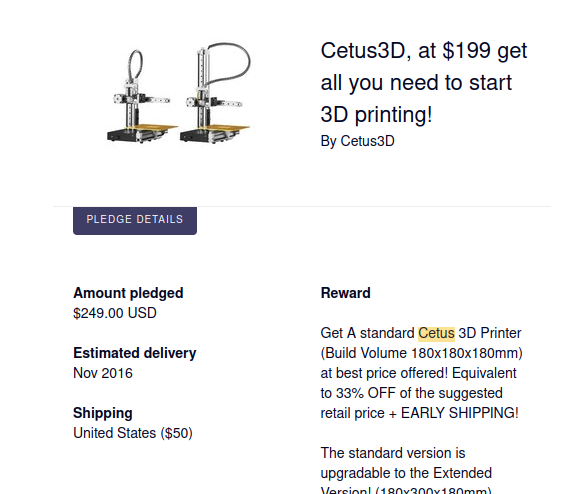Click the Shipping heading
Viewport: 584px width, 494px height.
pyautogui.click(x=103, y=413)
